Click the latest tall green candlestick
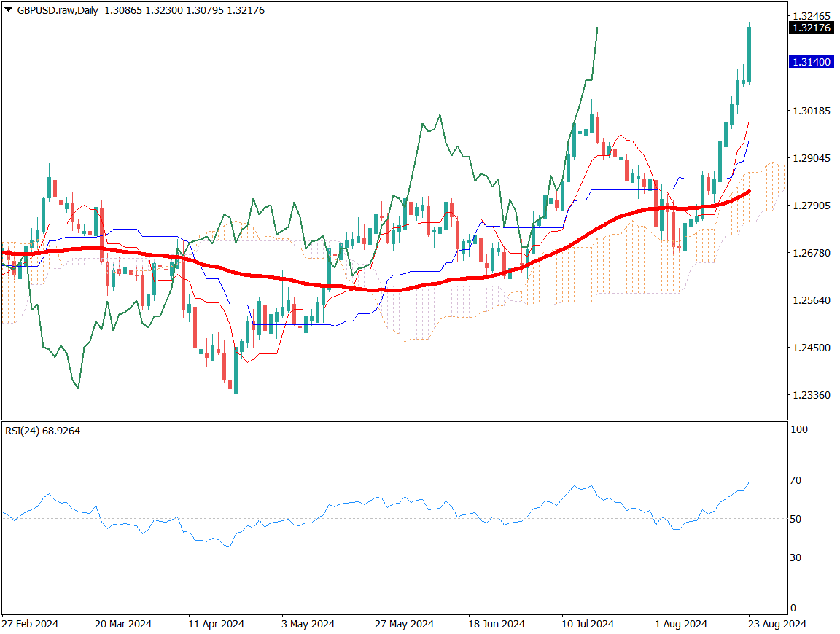Screen dimensions: 840x634 click(x=750, y=55)
